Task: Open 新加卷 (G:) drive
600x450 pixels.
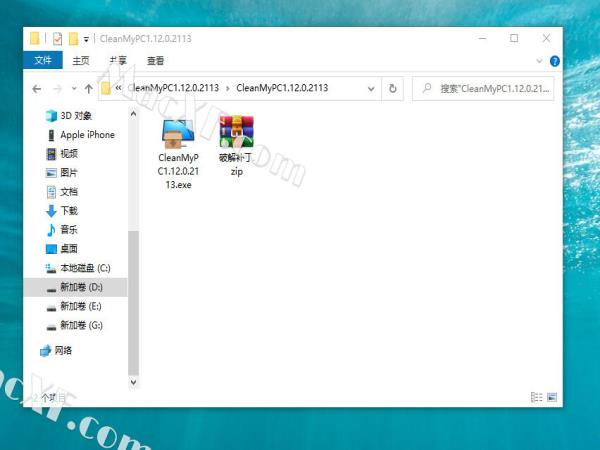Action: coord(75,326)
